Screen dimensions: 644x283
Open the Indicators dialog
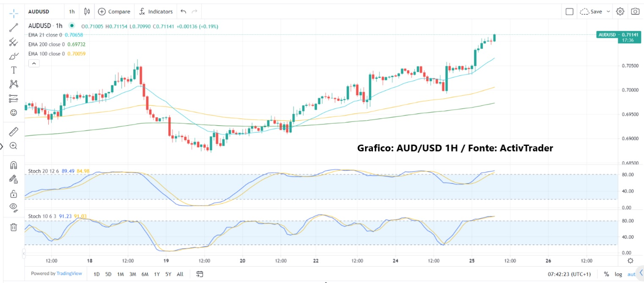(x=156, y=11)
